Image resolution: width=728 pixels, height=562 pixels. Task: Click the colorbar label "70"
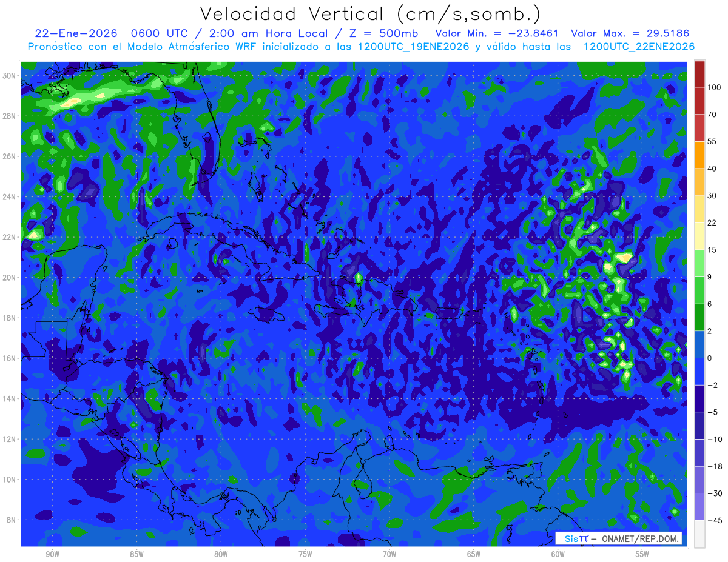(712, 115)
